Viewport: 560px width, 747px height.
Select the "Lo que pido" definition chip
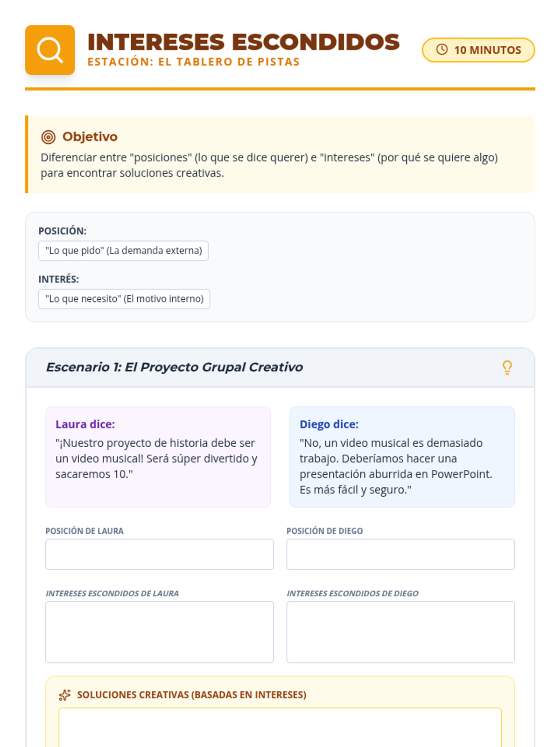[x=123, y=251]
